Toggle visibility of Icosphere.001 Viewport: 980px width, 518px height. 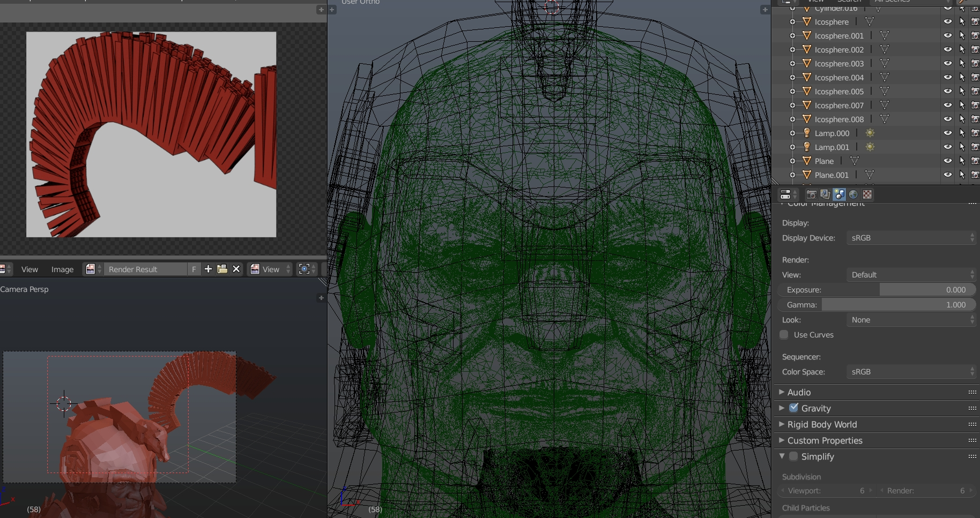point(948,35)
